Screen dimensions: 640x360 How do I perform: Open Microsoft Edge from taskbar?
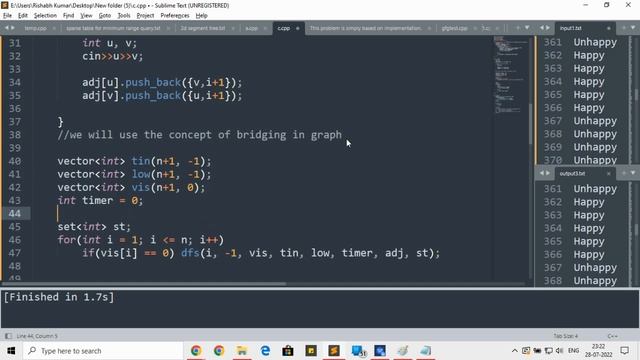(265, 351)
